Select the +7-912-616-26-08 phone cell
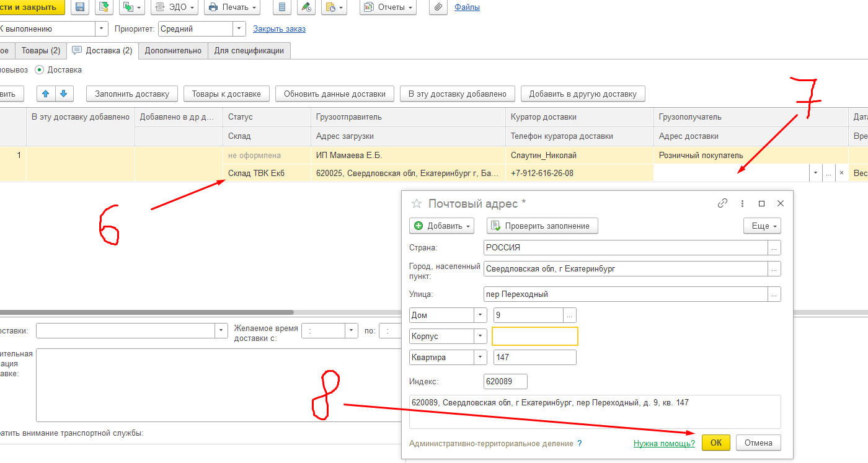Image resolution: width=868 pixels, height=463 pixels. point(580,173)
